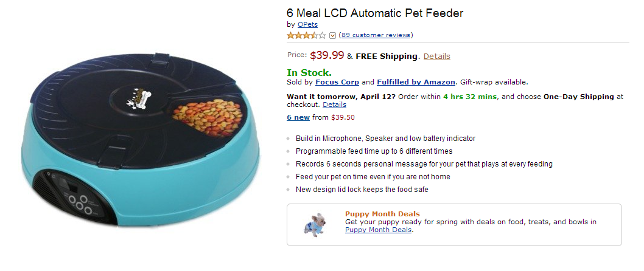Click the $39.50 new offer price

[x=343, y=117]
